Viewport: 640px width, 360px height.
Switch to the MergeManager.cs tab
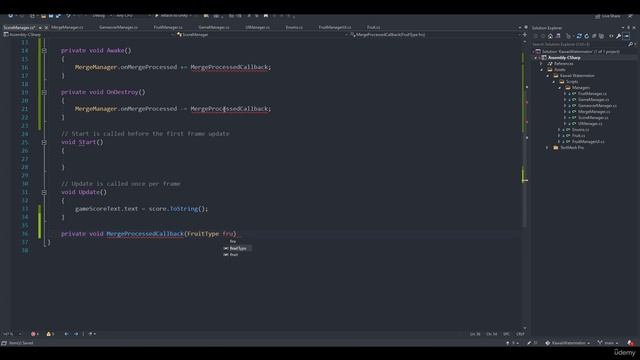tap(67, 27)
